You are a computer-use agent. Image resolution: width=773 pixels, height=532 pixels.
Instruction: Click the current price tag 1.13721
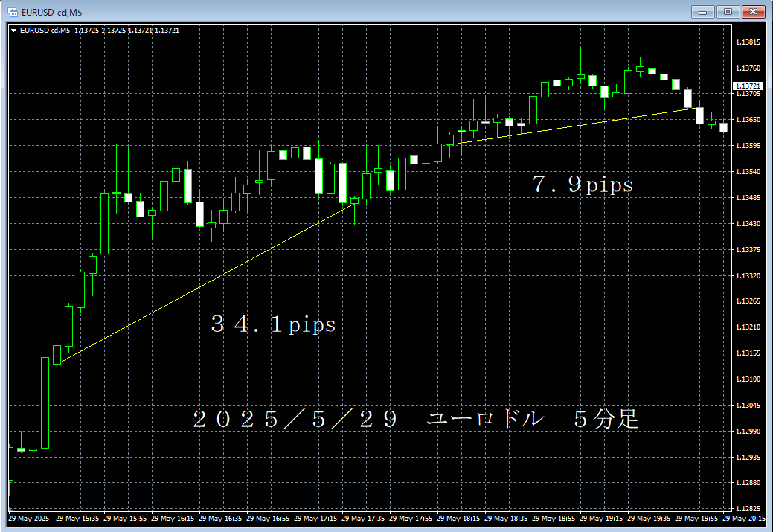pos(747,86)
